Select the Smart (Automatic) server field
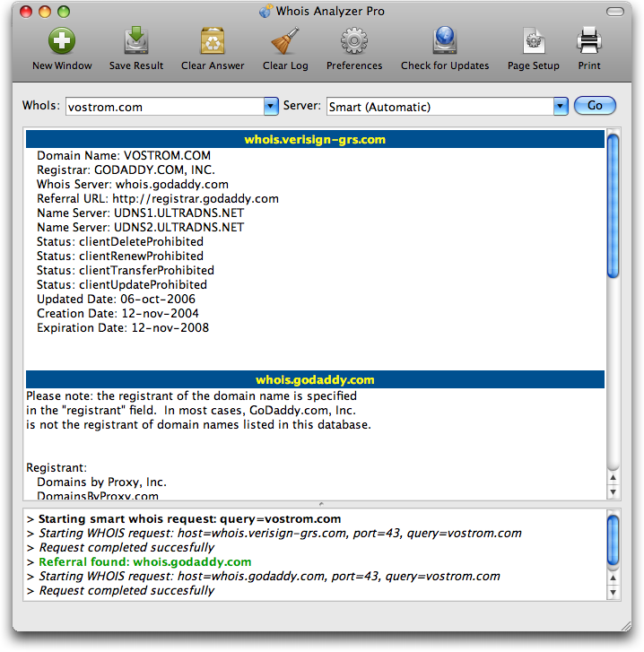The height and width of the screenshot is (652, 644). (x=439, y=107)
